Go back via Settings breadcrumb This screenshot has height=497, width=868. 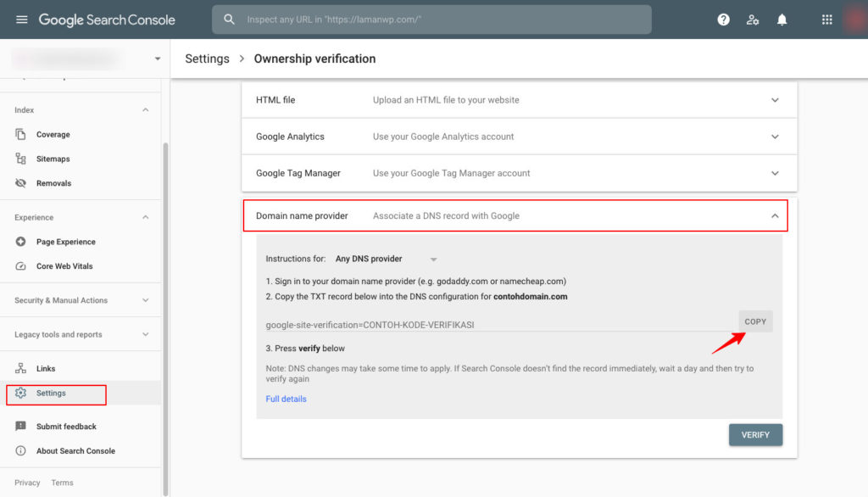click(x=207, y=59)
